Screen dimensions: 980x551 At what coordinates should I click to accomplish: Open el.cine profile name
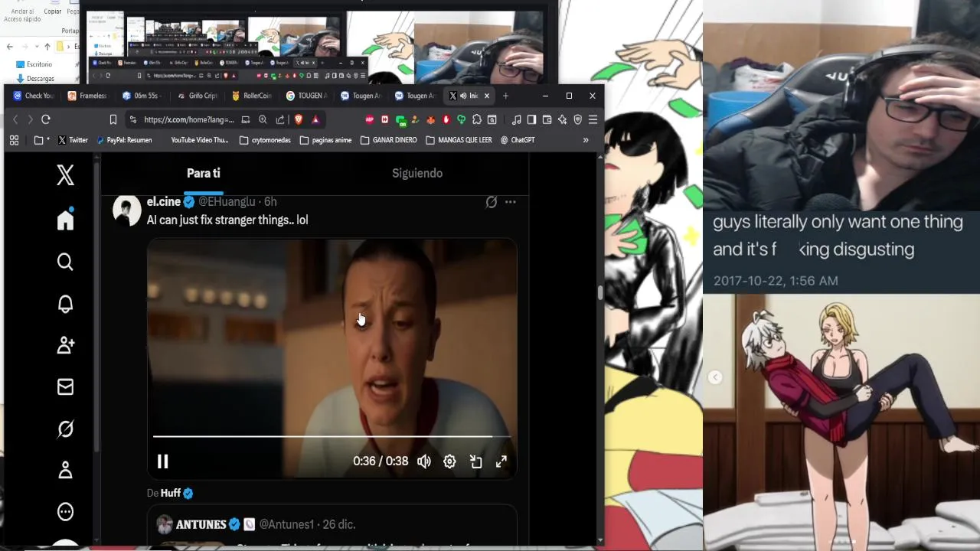(x=164, y=201)
